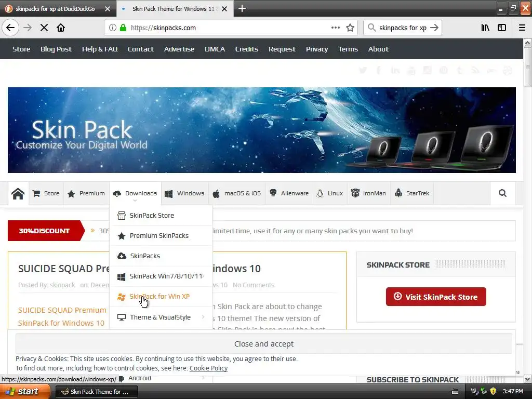Screen dimensions: 532x399
Task: Stop loading the page with X button
Action: coord(44,28)
